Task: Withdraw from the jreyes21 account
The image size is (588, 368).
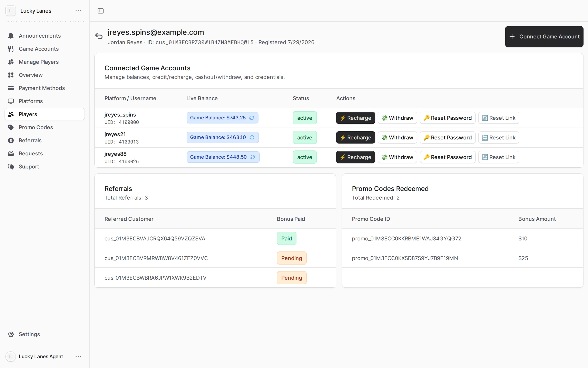Action: coord(397,138)
